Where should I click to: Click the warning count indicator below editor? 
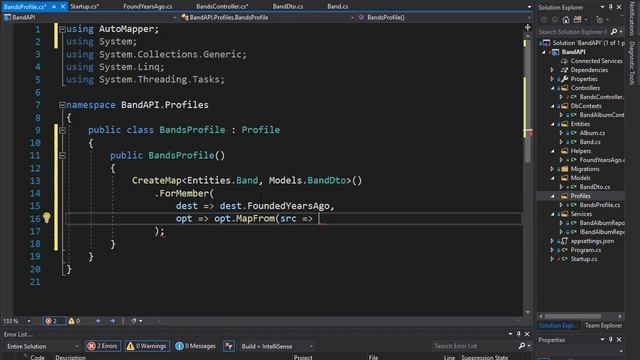click(x=74, y=321)
